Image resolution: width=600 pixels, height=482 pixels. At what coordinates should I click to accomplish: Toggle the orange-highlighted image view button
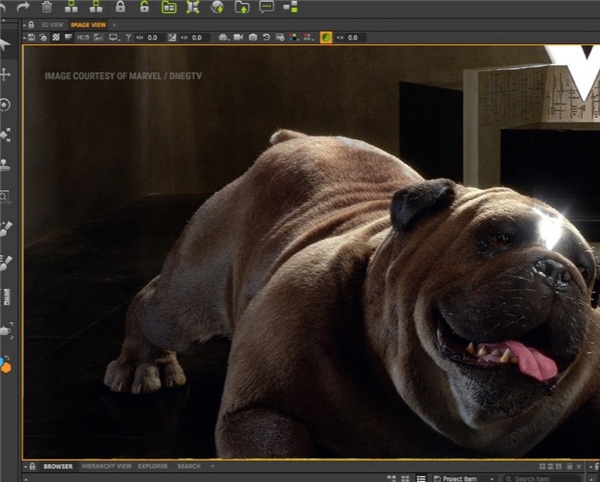pyautogui.click(x=326, y=37)
